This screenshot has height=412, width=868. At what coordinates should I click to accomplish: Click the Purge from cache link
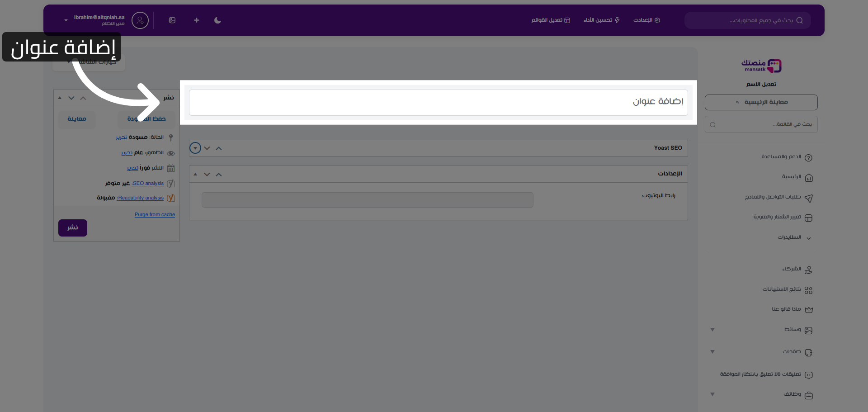pyautogui.click(x=155, y=215)
